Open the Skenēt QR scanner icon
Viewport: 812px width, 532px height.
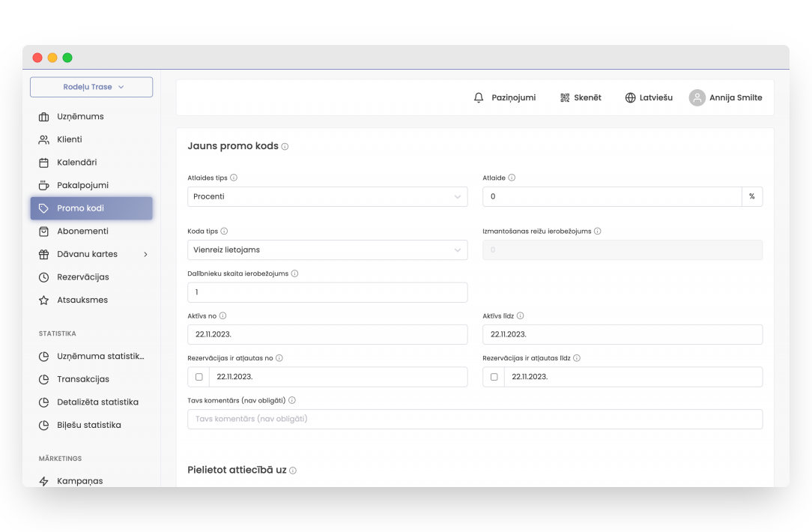coord(565,98)
